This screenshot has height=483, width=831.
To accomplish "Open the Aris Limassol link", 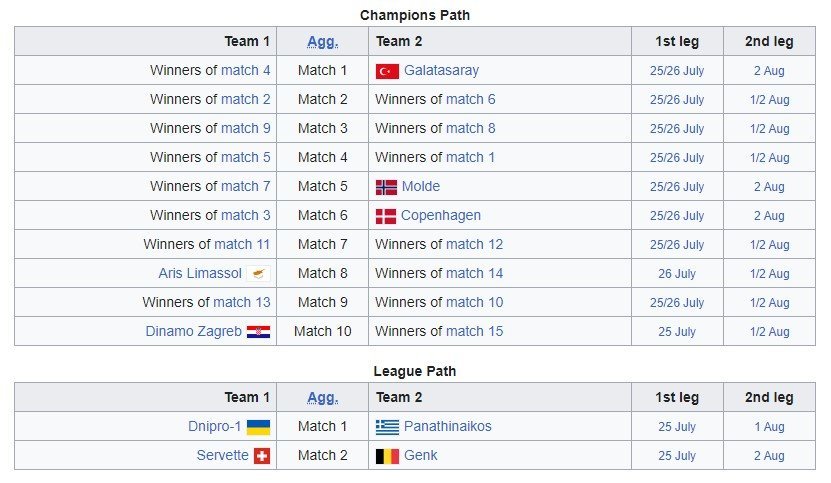I will pyautogui.click(x=200, y=274).
